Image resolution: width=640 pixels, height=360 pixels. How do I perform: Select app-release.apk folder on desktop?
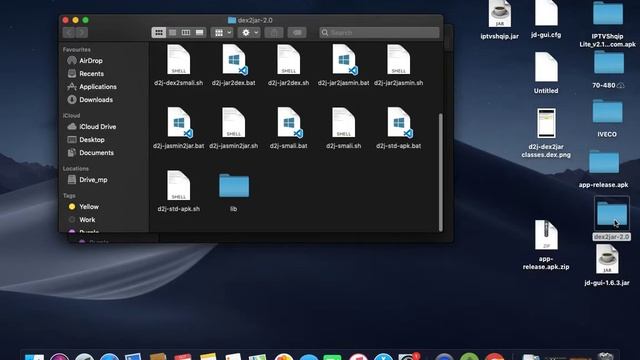[604, 169]
